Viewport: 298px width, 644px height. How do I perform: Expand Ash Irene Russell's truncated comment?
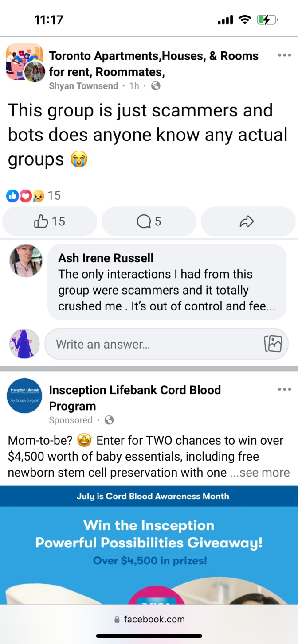click(268, 306)
